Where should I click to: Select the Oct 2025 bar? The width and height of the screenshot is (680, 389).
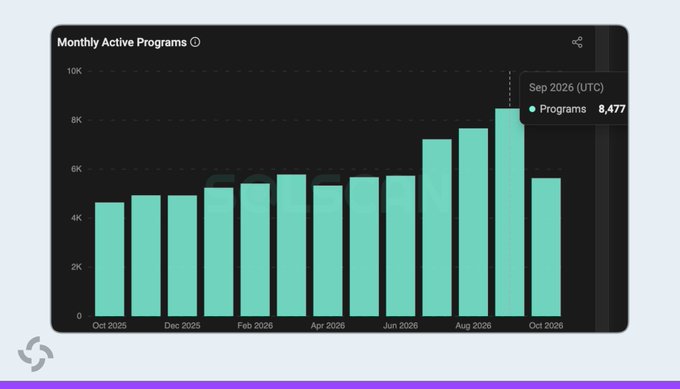click(x=109, y=259)
